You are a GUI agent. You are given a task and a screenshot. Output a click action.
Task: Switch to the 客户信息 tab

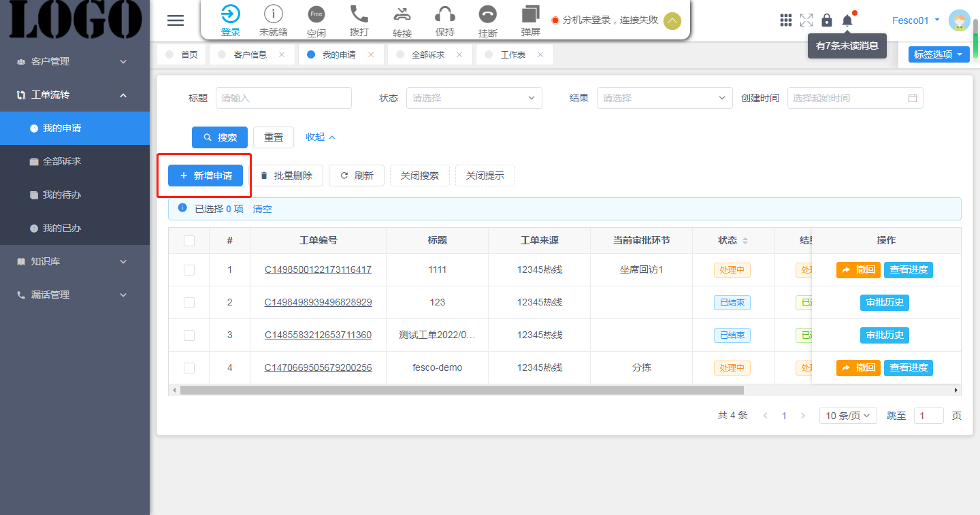point(252,55)
